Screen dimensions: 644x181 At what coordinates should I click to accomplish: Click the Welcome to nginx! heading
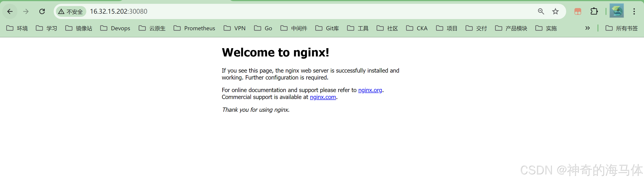[x=275, y=52]
